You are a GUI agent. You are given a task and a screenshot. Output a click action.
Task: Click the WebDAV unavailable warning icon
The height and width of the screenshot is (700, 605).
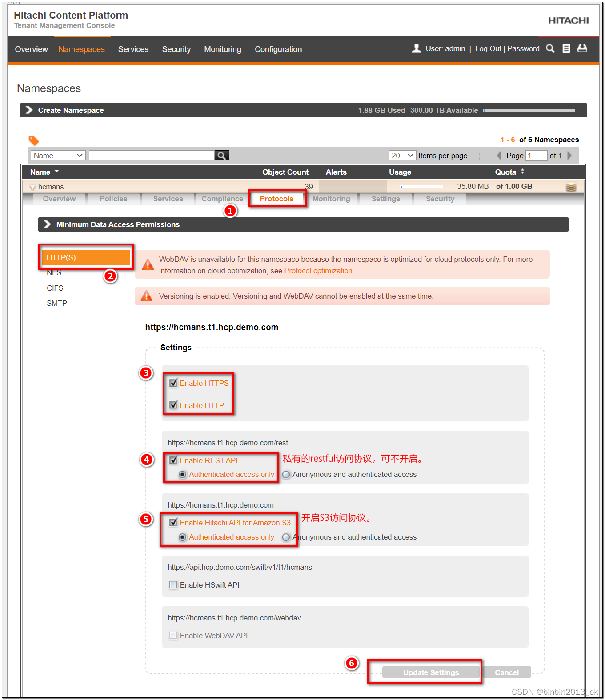148,265
